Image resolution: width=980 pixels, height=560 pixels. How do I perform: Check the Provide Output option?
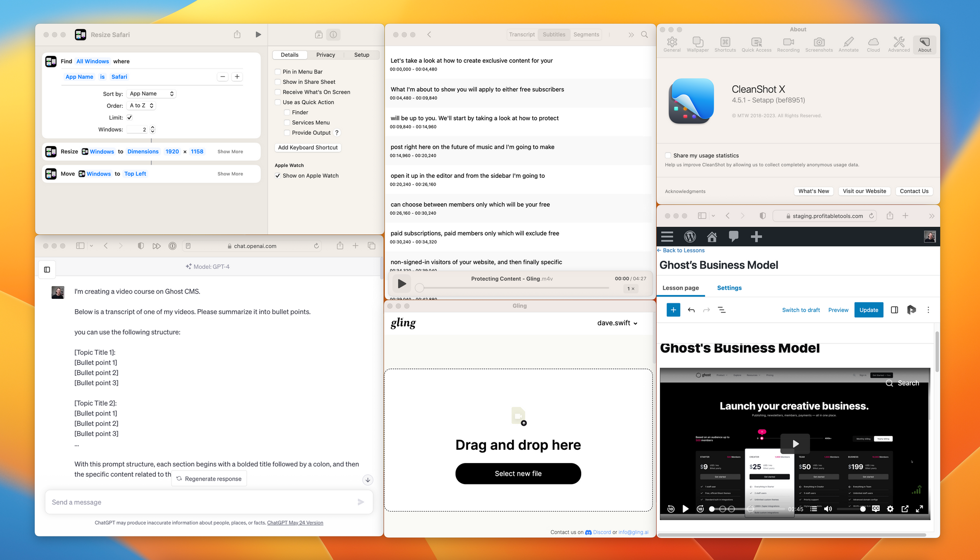[287, 133]
